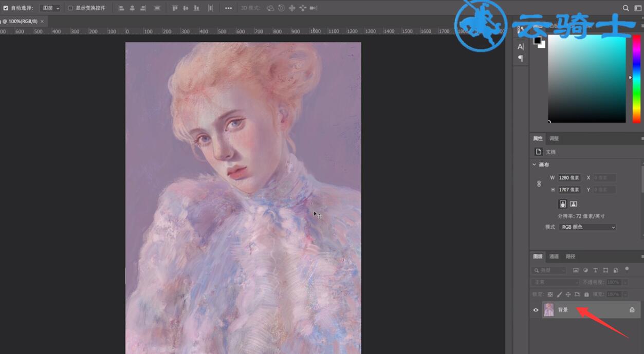Open the search magnifier at top right
644x354 pixels.
pos(625,8)
